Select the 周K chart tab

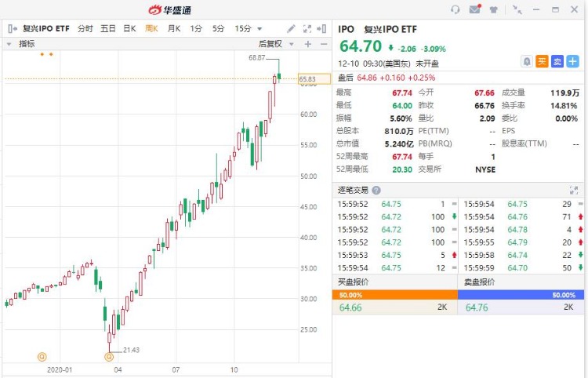coord(152,28)
